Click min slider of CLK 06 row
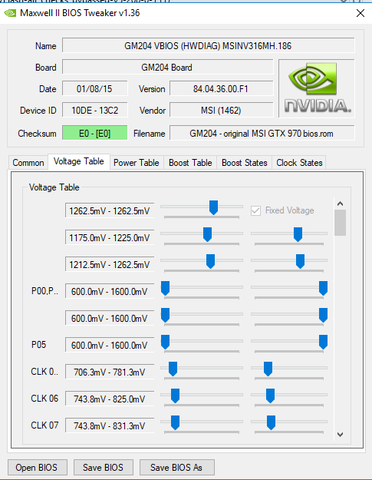 click(x=175, y=396)
